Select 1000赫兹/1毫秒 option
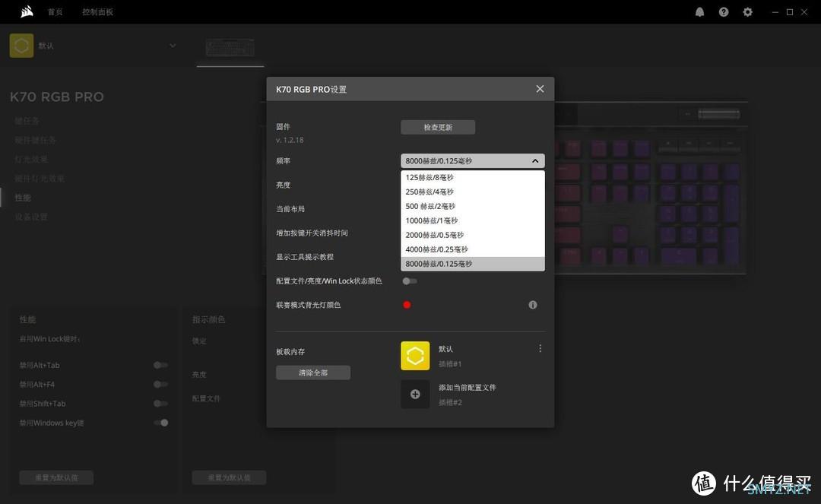 [x=473, y=220]
